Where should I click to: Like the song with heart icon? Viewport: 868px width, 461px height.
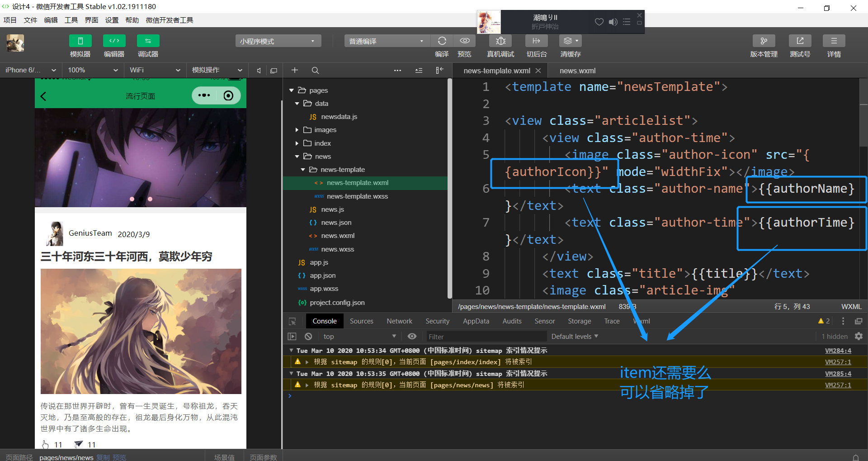pyautogui.click(x=599, y=22)
